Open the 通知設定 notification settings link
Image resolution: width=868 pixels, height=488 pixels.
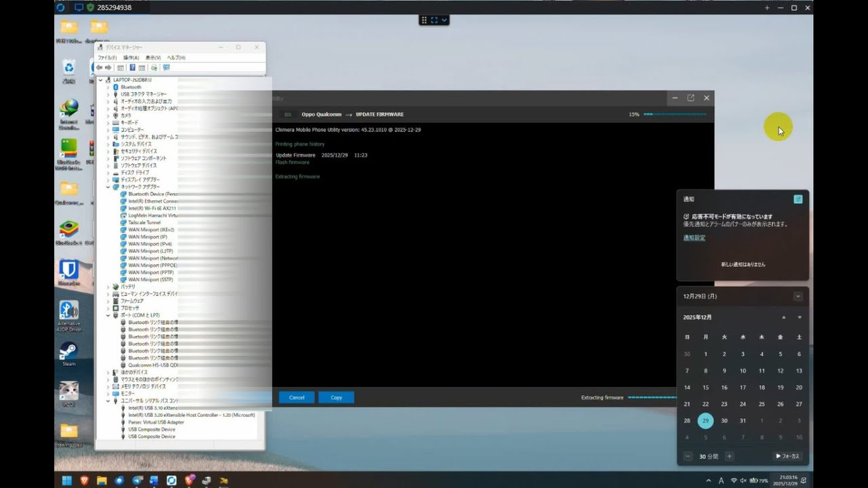(694, 238)
